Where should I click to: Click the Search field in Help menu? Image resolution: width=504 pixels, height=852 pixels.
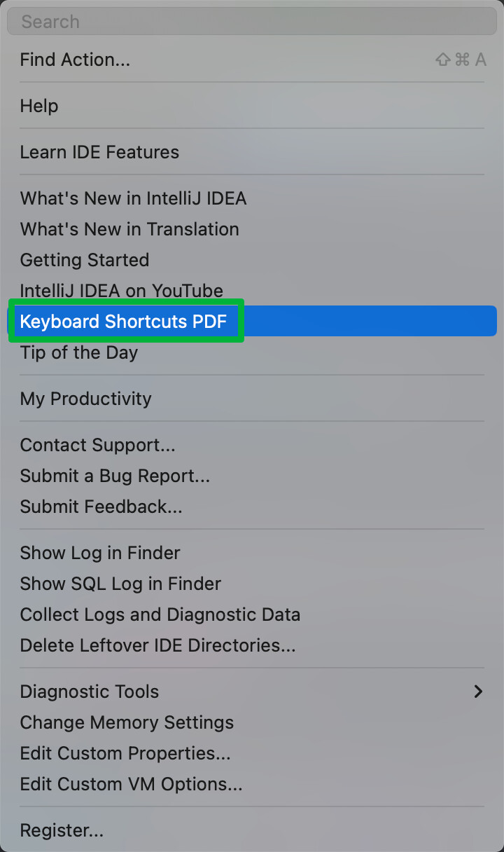click(252, 21)
